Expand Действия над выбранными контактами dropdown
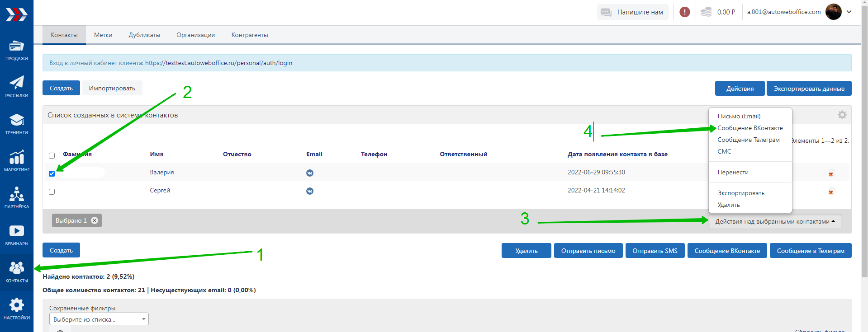This screenshot has height=332, width=868. click(x=775, y=221)
